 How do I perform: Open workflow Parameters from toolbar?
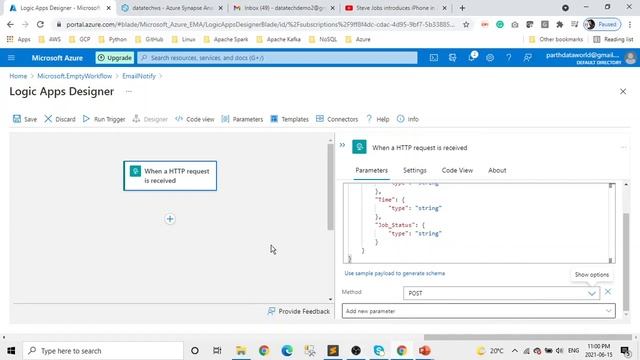242,119
